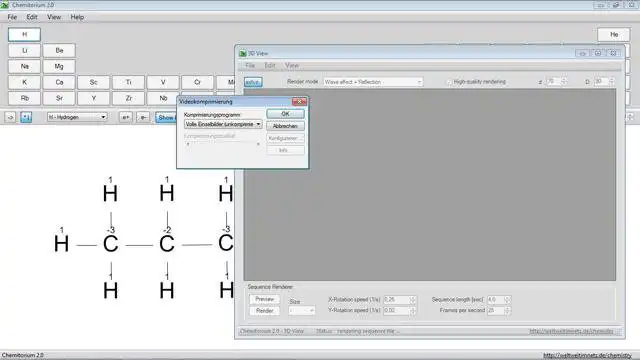Enable High quality rendering checkbox

[x=449, y=82]
